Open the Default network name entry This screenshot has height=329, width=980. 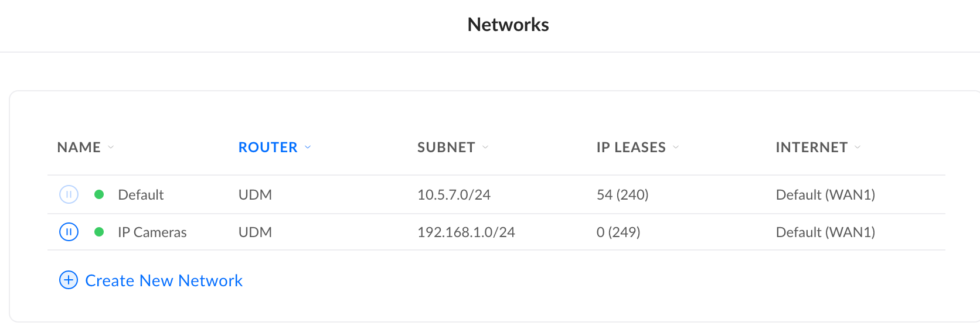tap(141, 195)
